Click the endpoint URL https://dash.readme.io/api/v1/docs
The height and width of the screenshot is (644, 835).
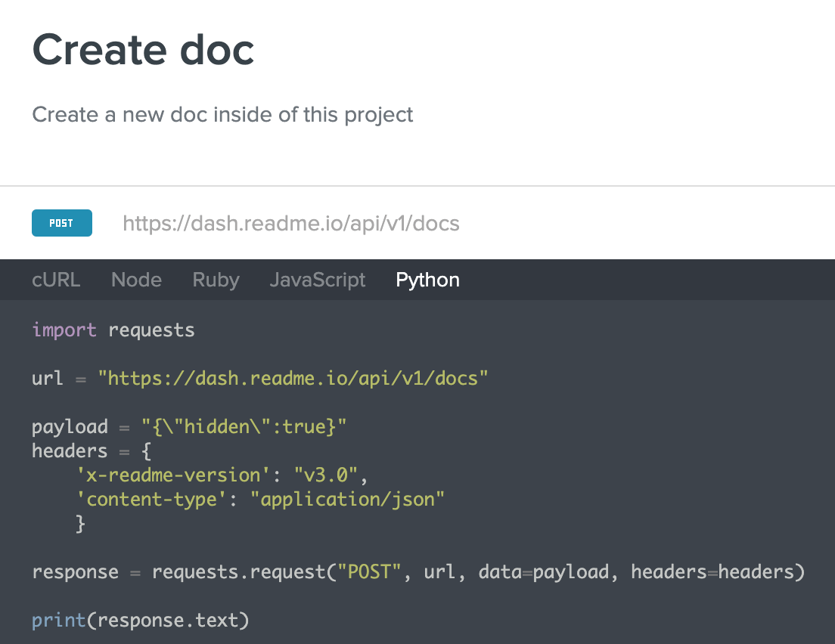coord(290,224)
